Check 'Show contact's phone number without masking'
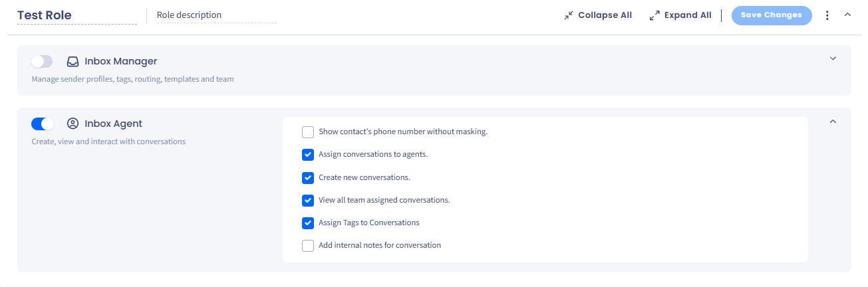868x287 pixels. coord(308,132)
